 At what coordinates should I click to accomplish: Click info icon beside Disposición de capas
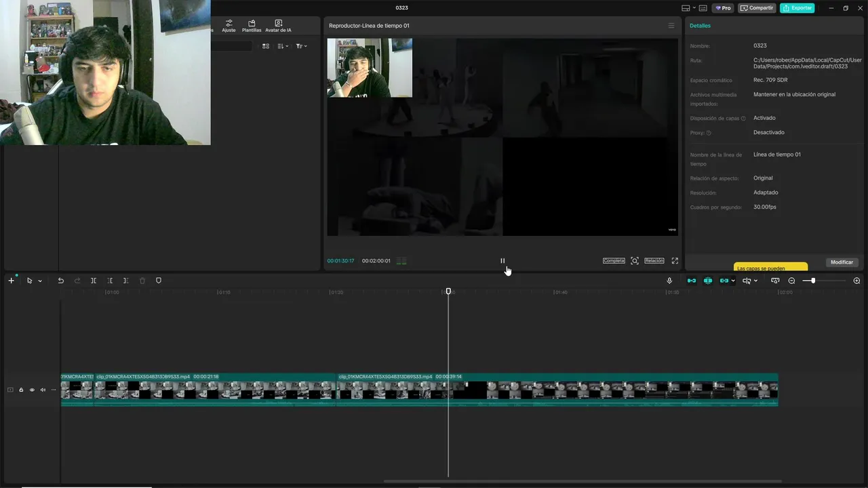click(743, 119)
